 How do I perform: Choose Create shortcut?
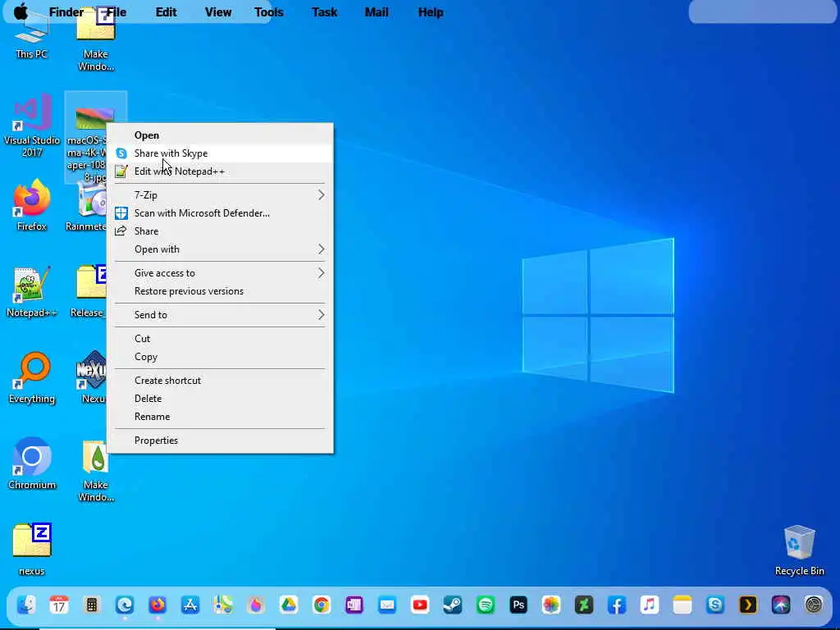[x=220, y=381]
